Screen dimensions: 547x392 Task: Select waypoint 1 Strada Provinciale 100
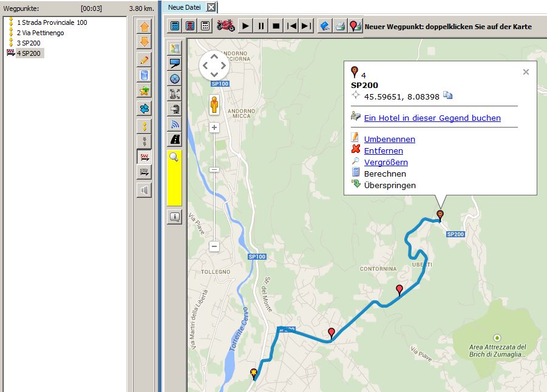click(x=52, y=22)
